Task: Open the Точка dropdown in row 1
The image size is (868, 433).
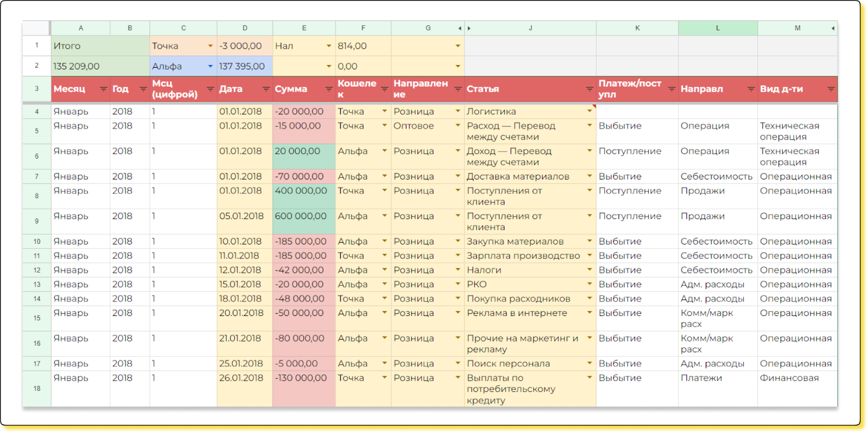Action: [210, 46]
